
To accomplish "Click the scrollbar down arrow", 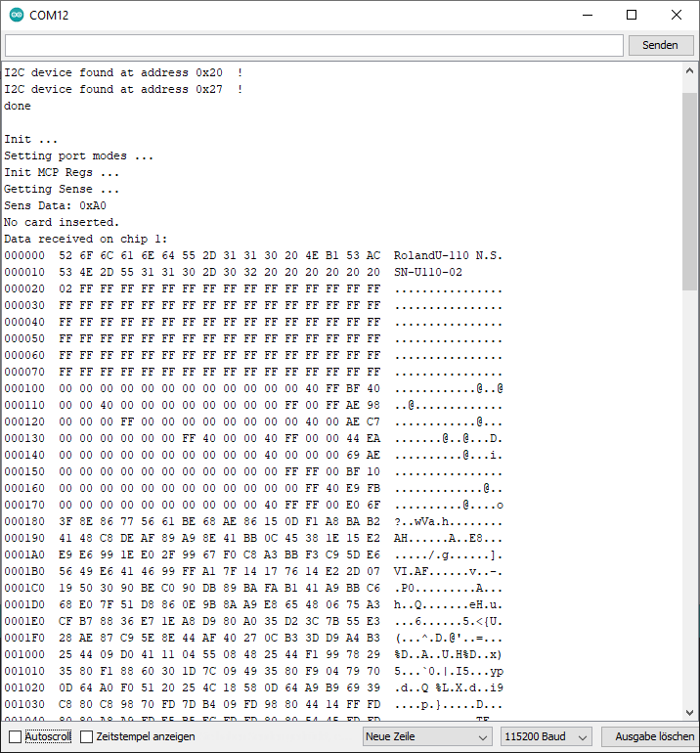I will click(689, 712).
